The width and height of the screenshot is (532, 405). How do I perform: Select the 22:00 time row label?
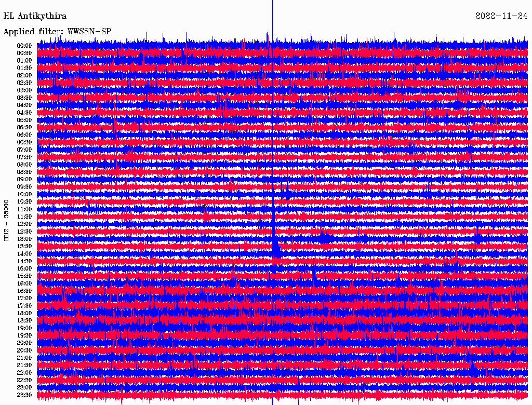24,372
